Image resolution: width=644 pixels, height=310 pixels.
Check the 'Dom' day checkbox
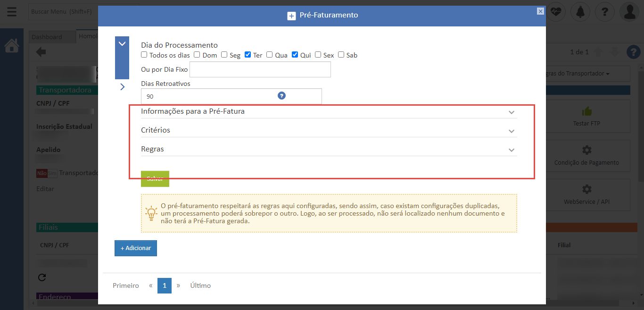[x=197, y=55]
